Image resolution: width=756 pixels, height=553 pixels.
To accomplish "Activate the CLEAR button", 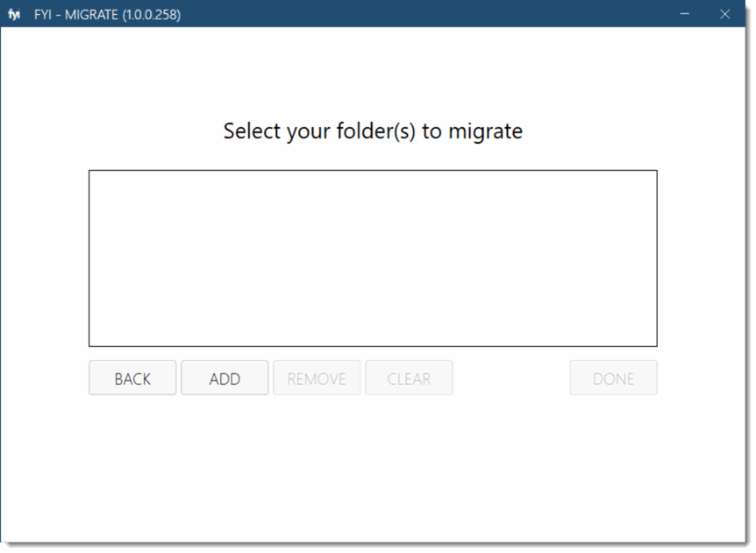I will pos(409,378).
